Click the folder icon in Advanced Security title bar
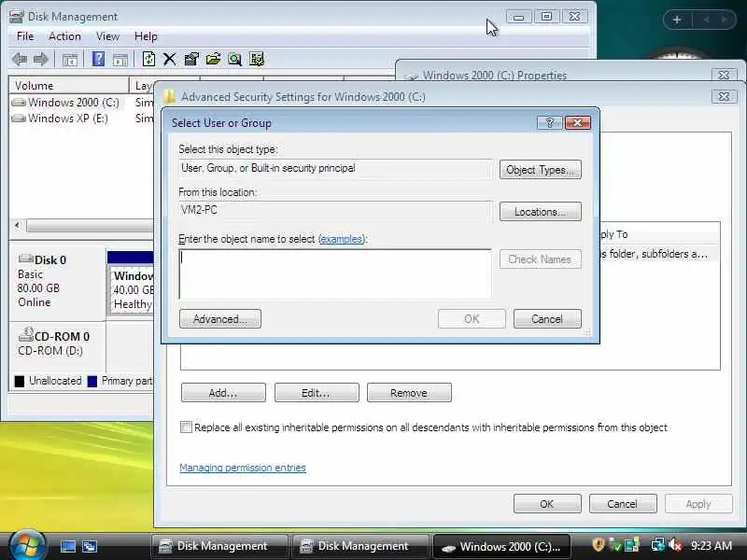 click(x=169, y=97)
